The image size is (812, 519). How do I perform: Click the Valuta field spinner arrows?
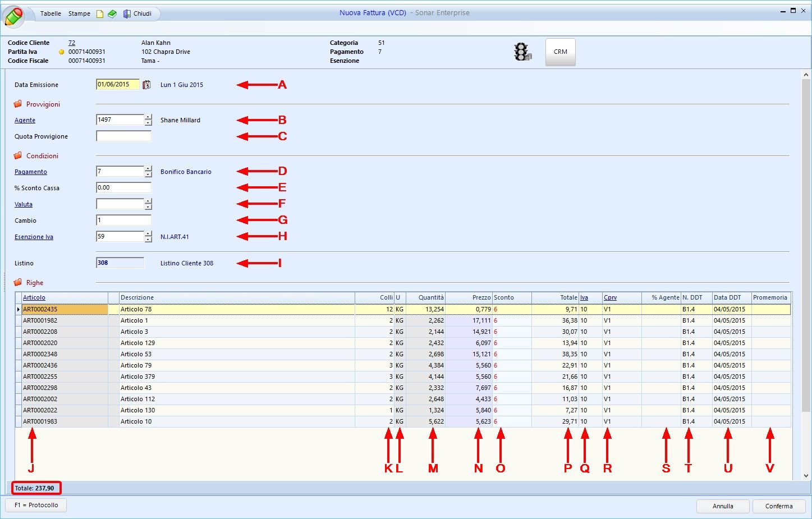pyautogui.click(x=148, y=204)
